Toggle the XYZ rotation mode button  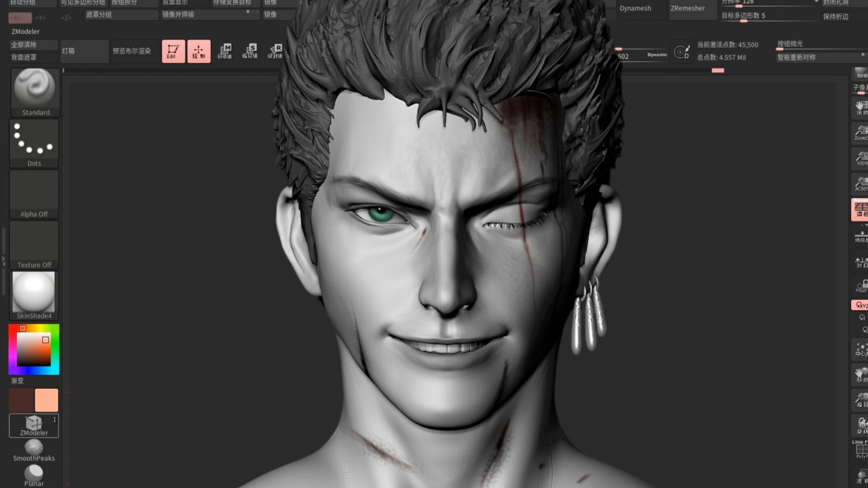860,305
